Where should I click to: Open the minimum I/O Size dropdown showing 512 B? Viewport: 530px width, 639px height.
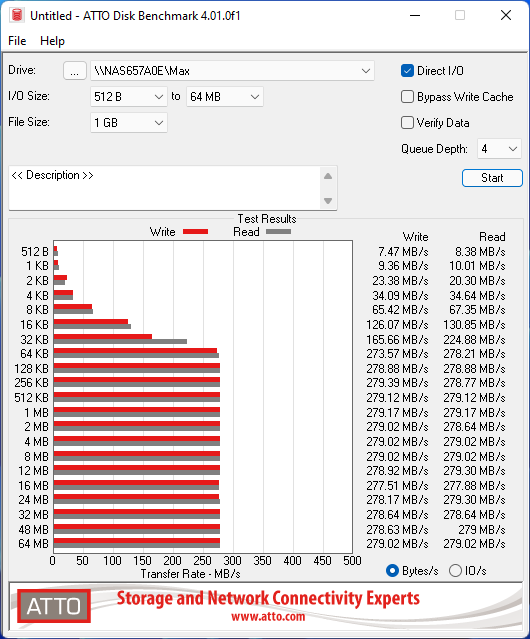pyautogui.click(x=129, y=97)
